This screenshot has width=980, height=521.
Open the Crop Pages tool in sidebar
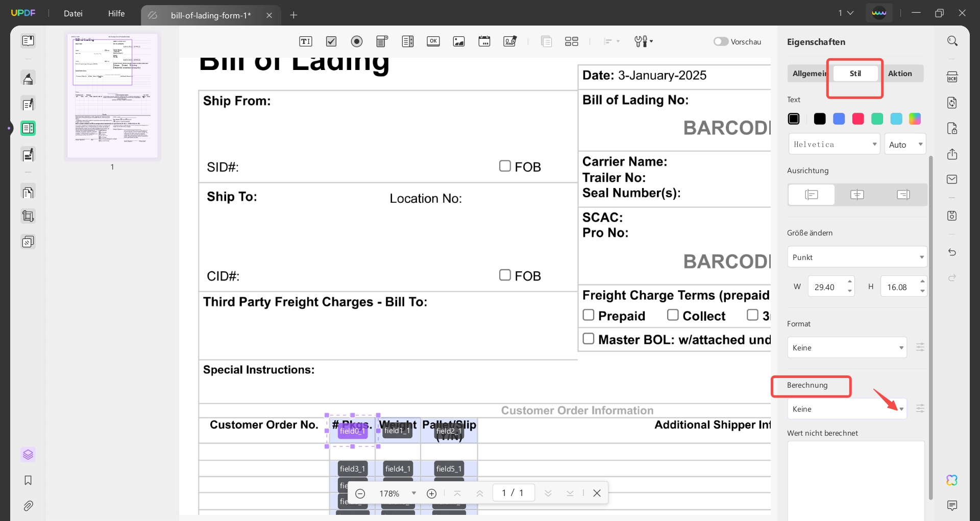[x=28, y=217]
